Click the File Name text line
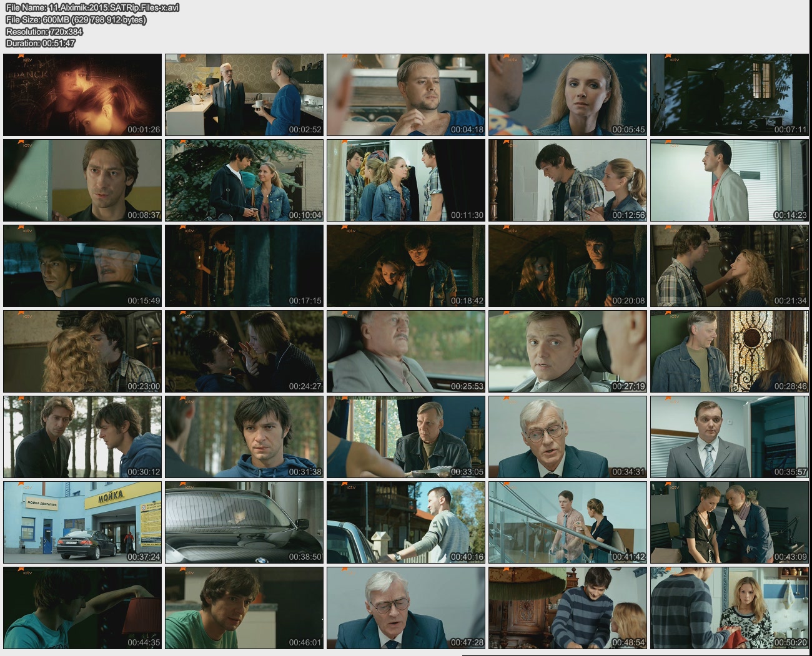This screenshot has width=812, height=656. pyautogui.click(x=92, y=7)
